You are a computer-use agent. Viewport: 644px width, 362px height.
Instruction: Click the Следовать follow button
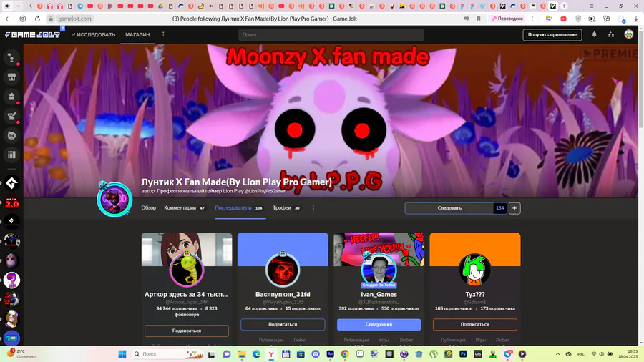click(449, 208)
